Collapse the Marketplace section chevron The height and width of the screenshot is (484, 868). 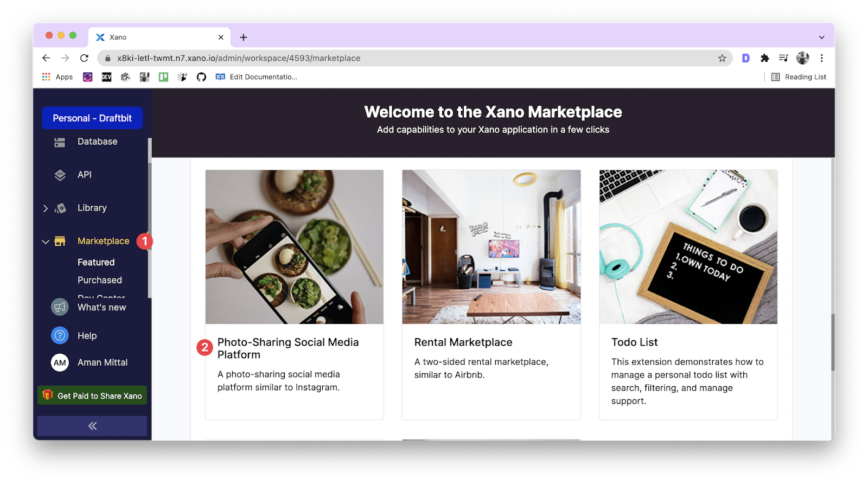coord(46,241)
